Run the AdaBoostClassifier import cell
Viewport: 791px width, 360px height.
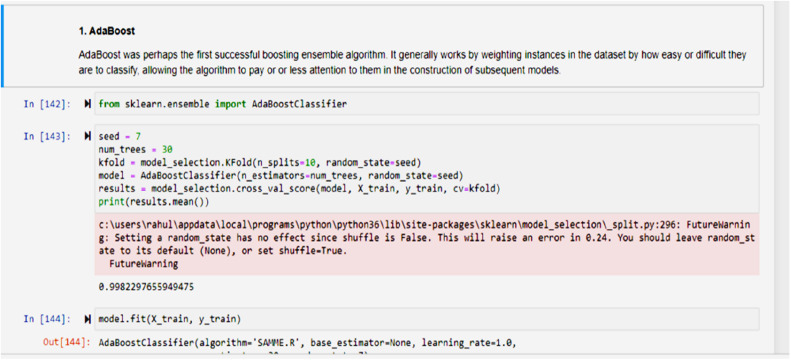tap(88, 104)
